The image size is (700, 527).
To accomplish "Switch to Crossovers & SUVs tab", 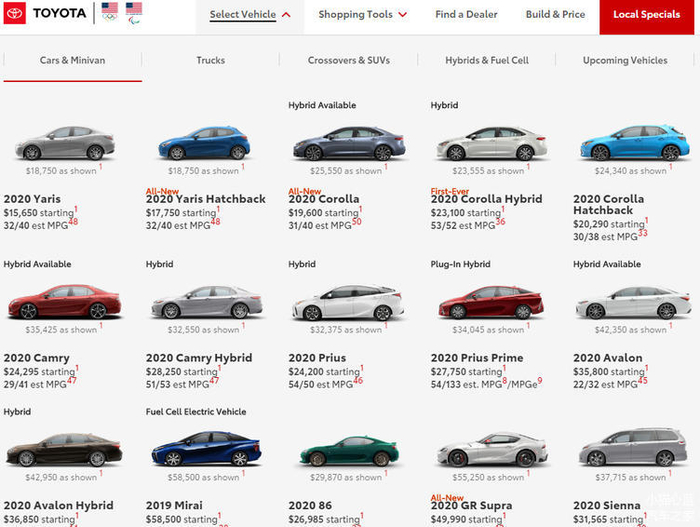I will [x=349, y=60].
